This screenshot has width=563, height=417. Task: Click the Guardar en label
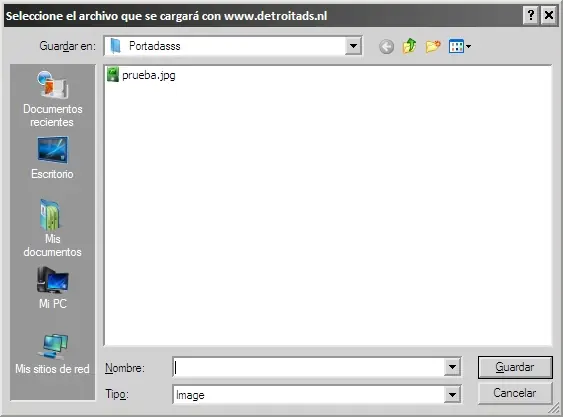68,46
